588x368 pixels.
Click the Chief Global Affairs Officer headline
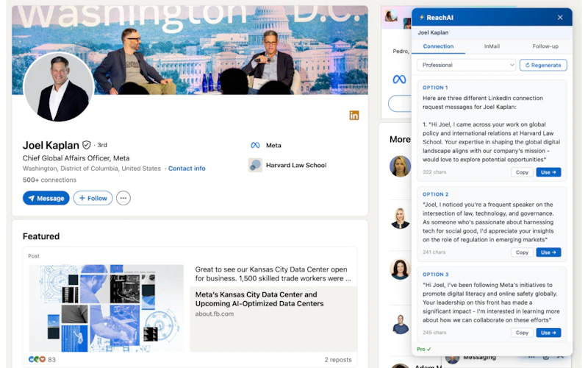pos(76,158)
